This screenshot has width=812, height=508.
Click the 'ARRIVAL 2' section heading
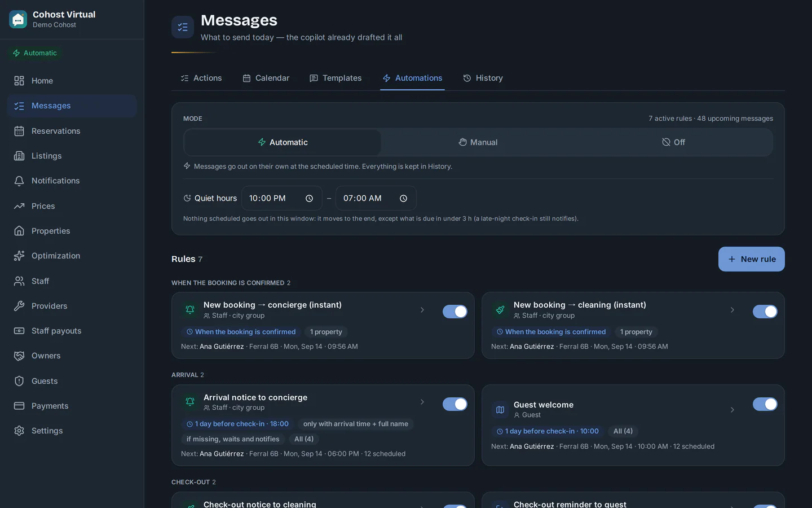click(x=188, y=375)
